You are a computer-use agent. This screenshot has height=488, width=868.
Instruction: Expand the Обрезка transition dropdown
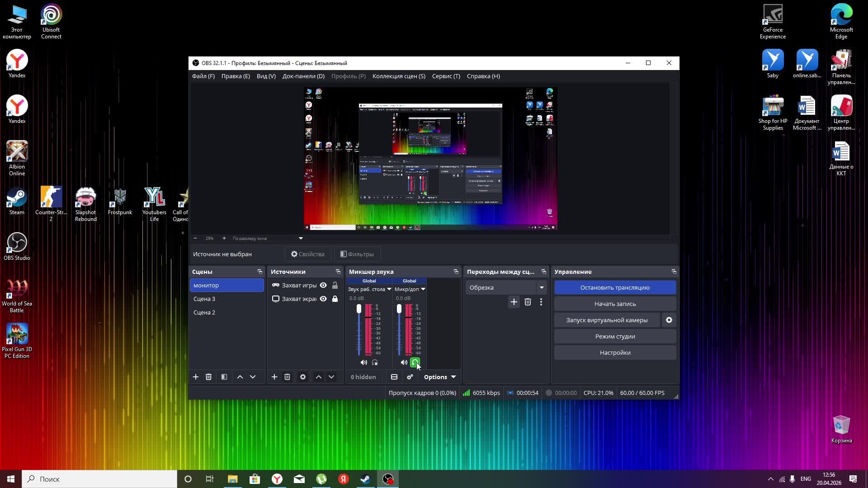coord(542,287)
